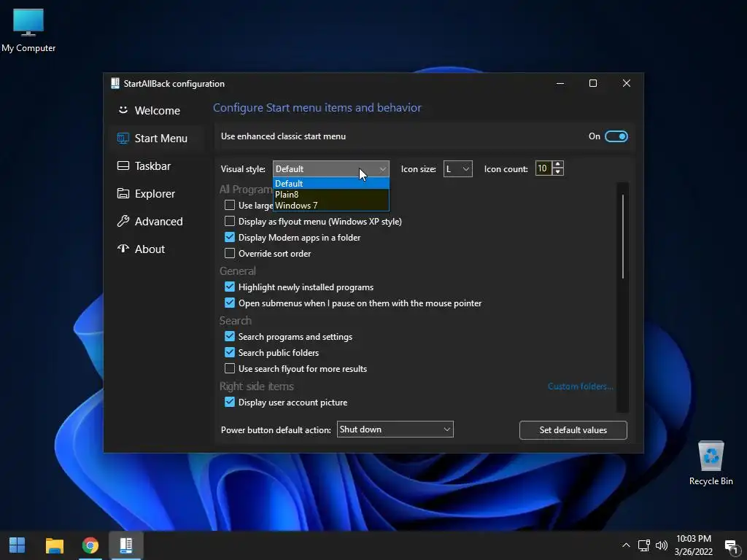Close the StartAllBack configuration window
Viewport: 747px width, 560px height.
click(x=627, y=83)
